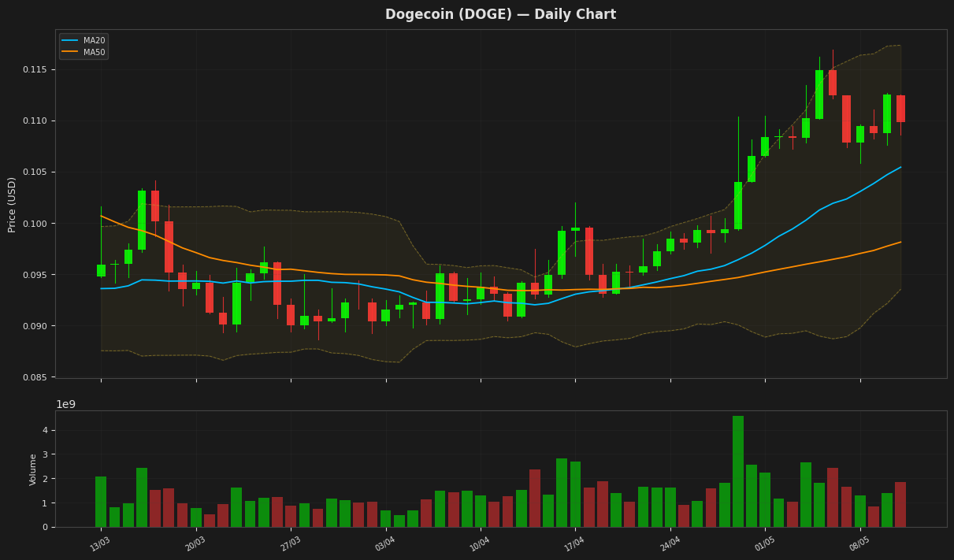Screen dimensions: 954x560
Task: Click the Volume axis label
Action: click(33, 469)
